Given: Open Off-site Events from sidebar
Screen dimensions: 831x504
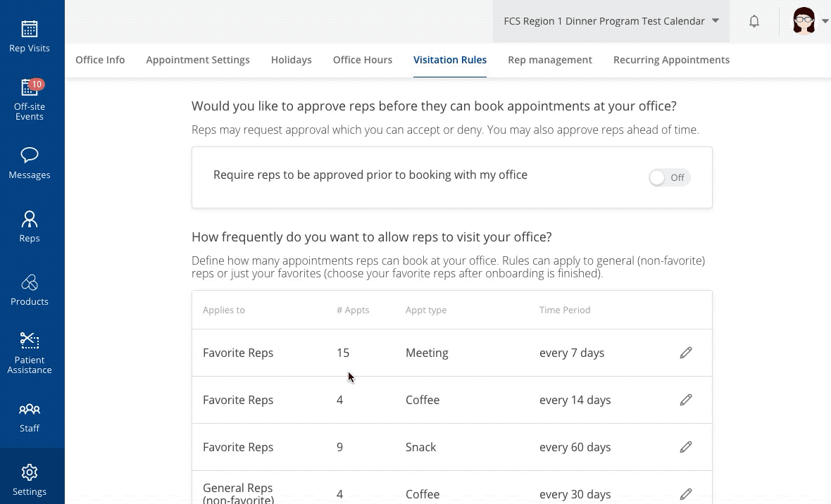Looking at the screenshot, I should coord(30,99).
